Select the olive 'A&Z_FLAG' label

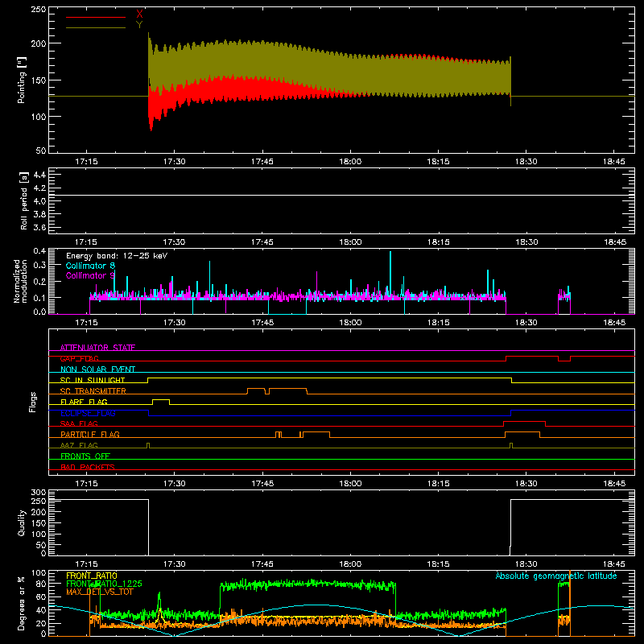(x=79, y=445)
